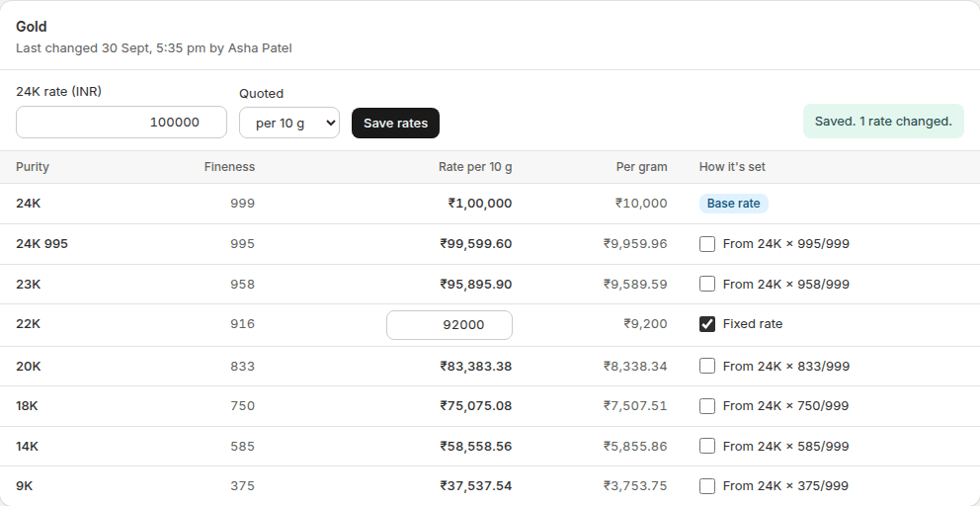Tick the 20K fixed rate checkbox

pyautogui.click(x=707, y=366)
